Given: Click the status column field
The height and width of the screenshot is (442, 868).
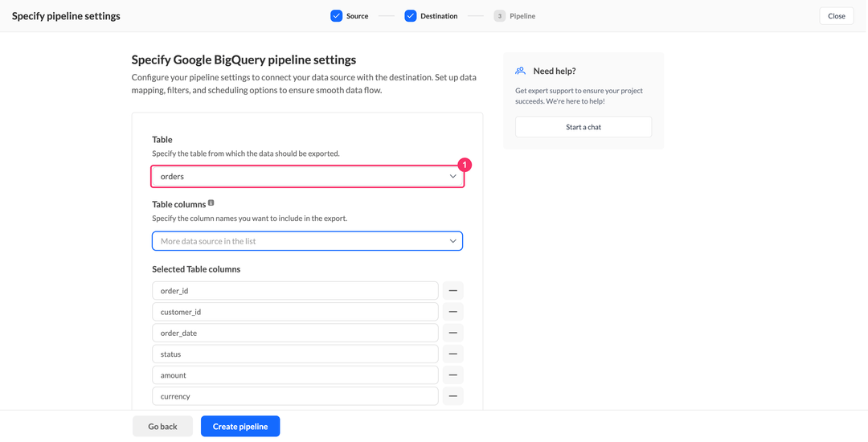Looking at the screenshot, I should [295, 354].
